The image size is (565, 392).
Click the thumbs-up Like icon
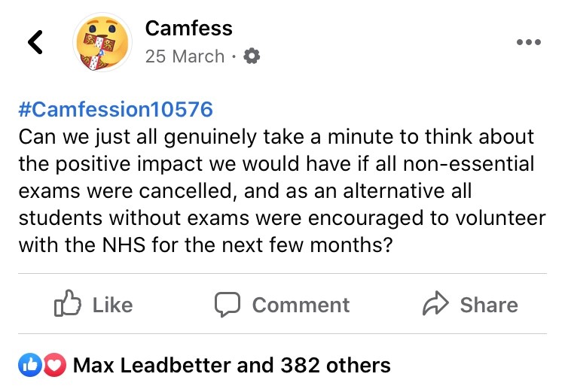(x=67, y=303)
